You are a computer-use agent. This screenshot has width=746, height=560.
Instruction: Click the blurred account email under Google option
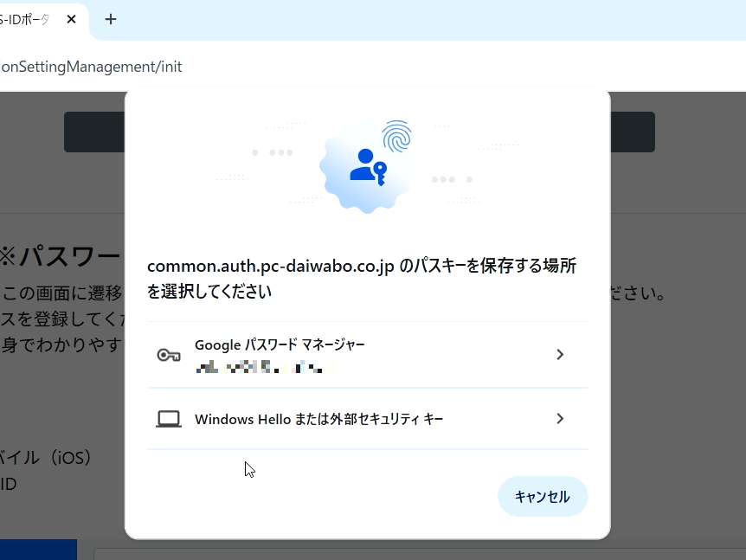[x=264, y=368]
